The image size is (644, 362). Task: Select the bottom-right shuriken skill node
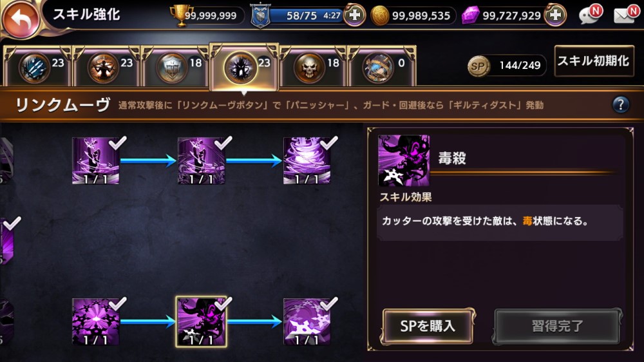click(x=307, y=321)
